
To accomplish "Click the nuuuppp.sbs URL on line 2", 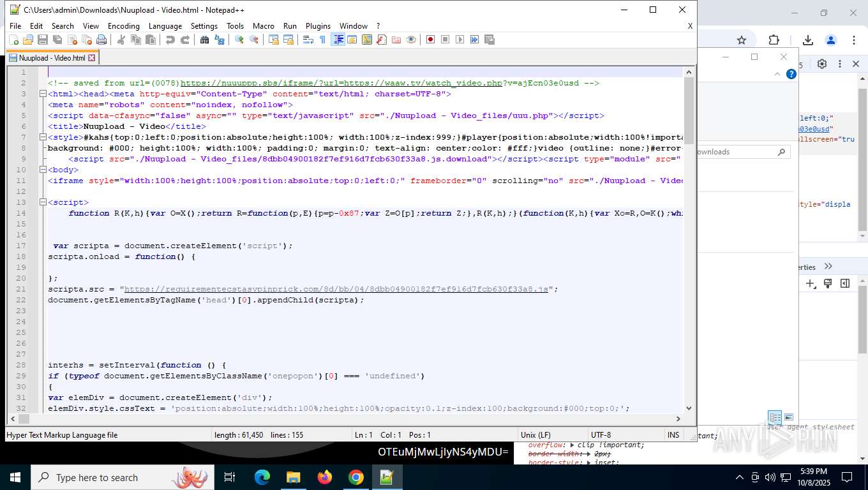I will [341, 83].
